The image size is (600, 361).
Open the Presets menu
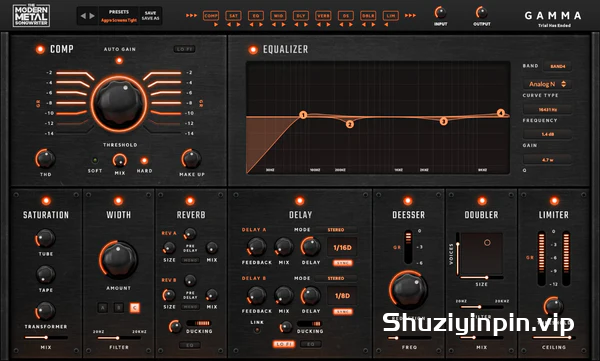click(119, 16)
